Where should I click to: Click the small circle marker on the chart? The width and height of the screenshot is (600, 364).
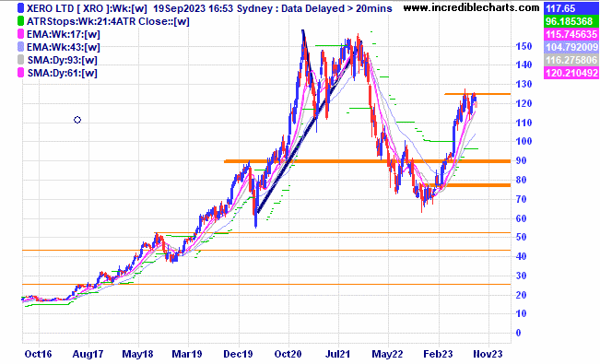(77, 120)
